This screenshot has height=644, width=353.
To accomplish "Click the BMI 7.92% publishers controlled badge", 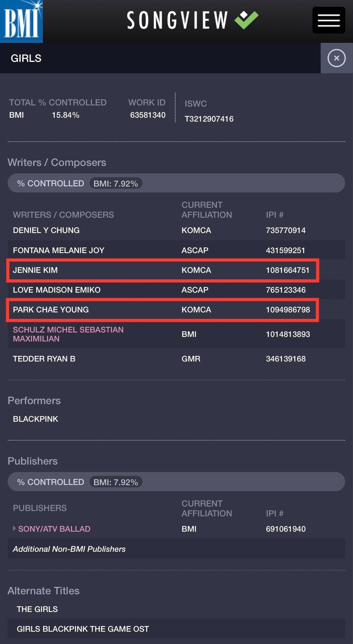I will point(116,482).
